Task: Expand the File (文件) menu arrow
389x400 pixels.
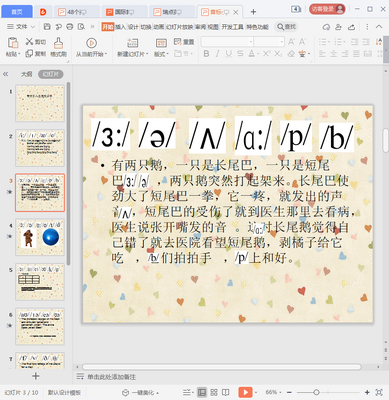Action: click(33, 27)
